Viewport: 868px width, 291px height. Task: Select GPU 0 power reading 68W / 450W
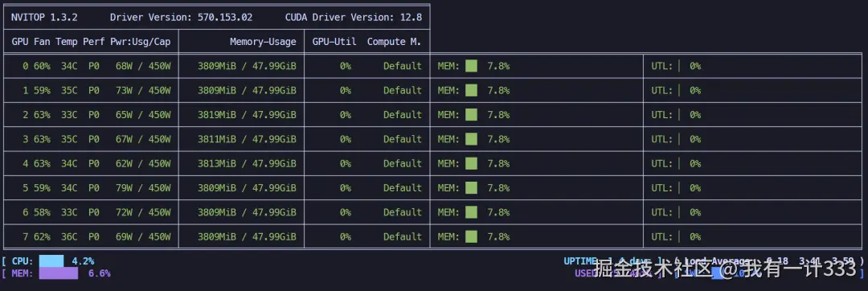143,66
